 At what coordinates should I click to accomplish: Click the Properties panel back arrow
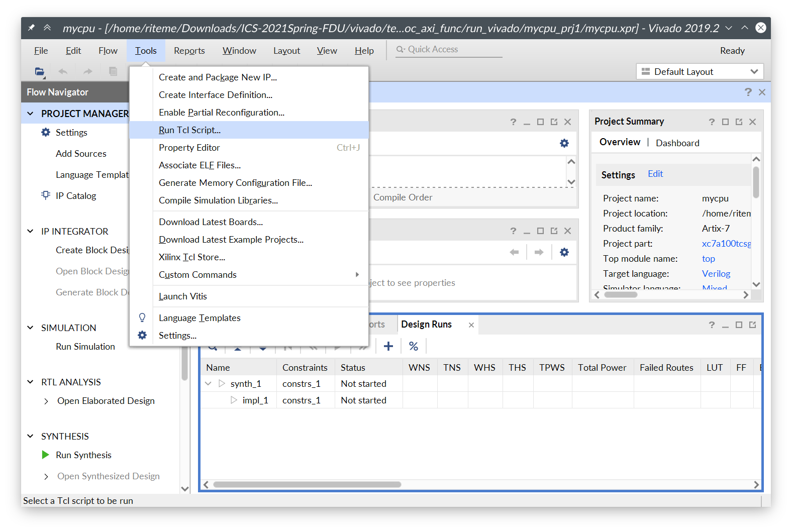click(x=514, y=252)
